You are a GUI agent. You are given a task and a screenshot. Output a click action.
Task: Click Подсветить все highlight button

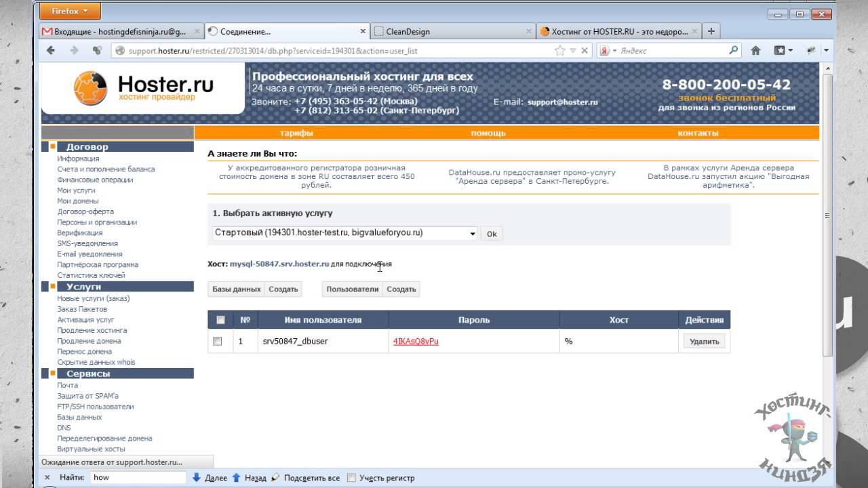point(306,478)
